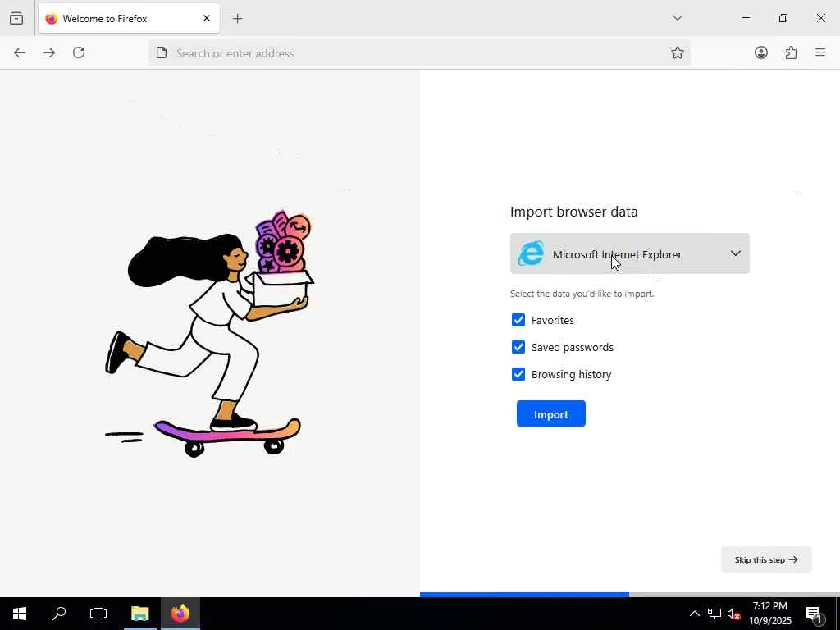Open the Firefox account icon
This screenshot has width=840, height=630.
[760, 52]
